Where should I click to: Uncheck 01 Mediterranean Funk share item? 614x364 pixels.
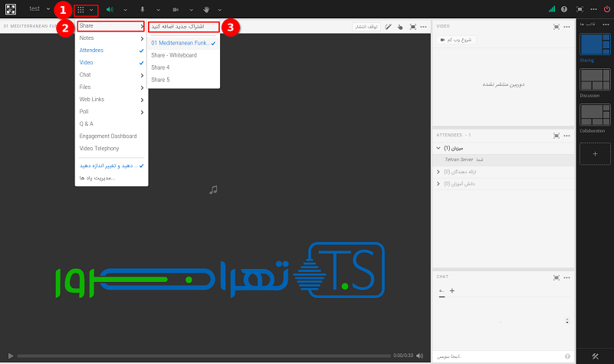182,43
